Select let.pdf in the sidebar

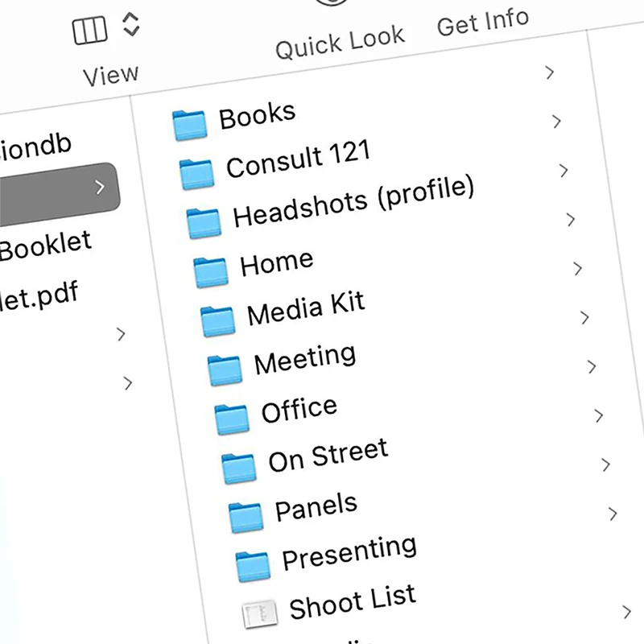coord(39,293)
